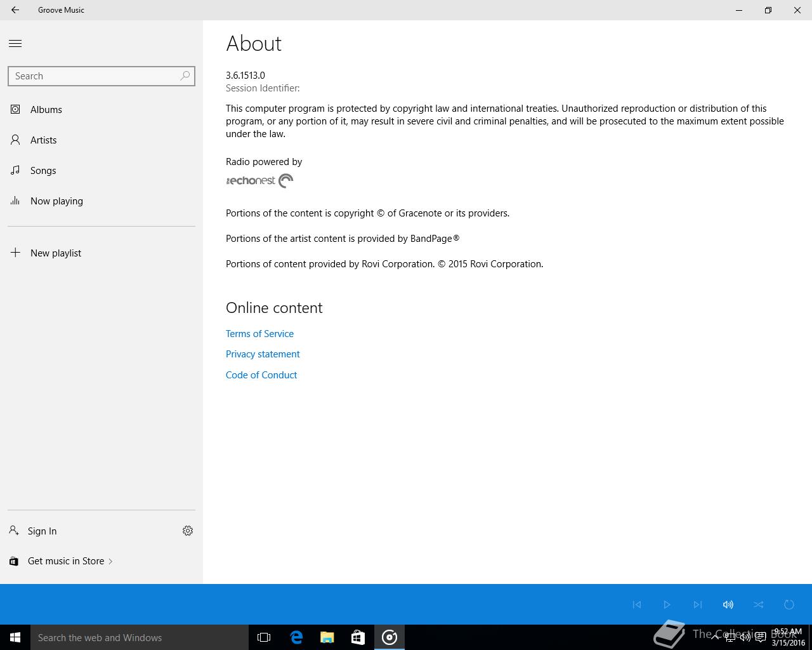Open the volume control
The width and height of the screenshot is (812, 650).
coord(728,604)
